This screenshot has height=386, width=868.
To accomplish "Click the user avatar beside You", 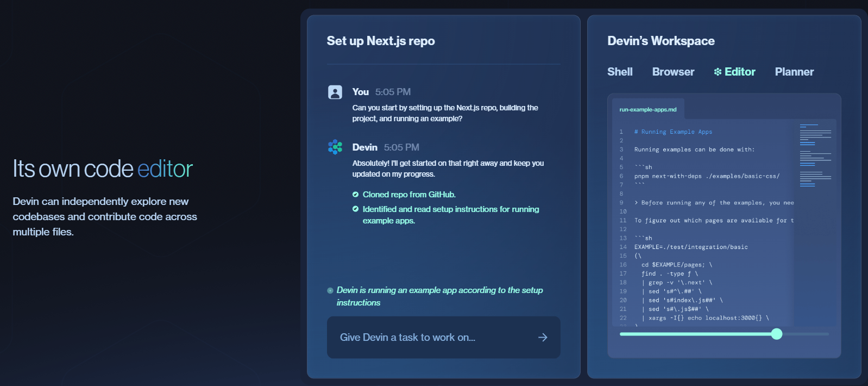I will point(335,92).
